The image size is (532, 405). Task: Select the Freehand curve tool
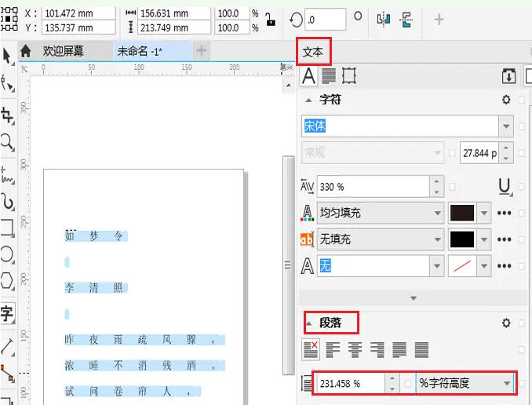pos(8,175)
